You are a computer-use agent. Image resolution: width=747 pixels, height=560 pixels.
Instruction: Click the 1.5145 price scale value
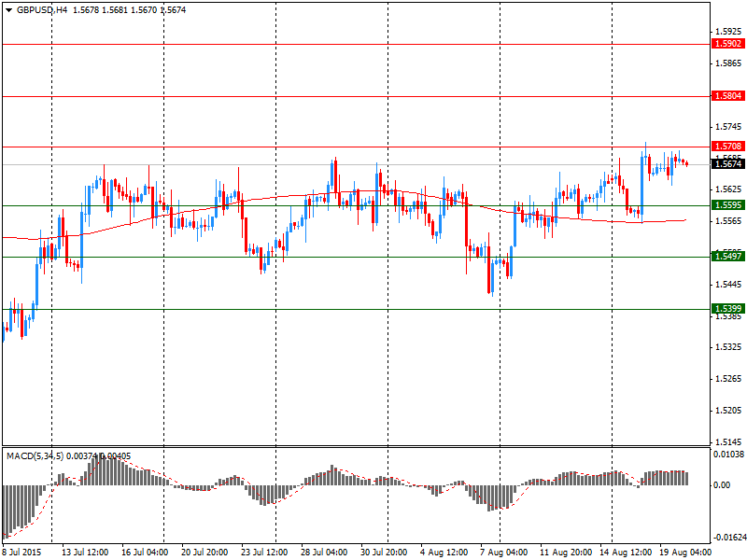[x=729, y=441]
